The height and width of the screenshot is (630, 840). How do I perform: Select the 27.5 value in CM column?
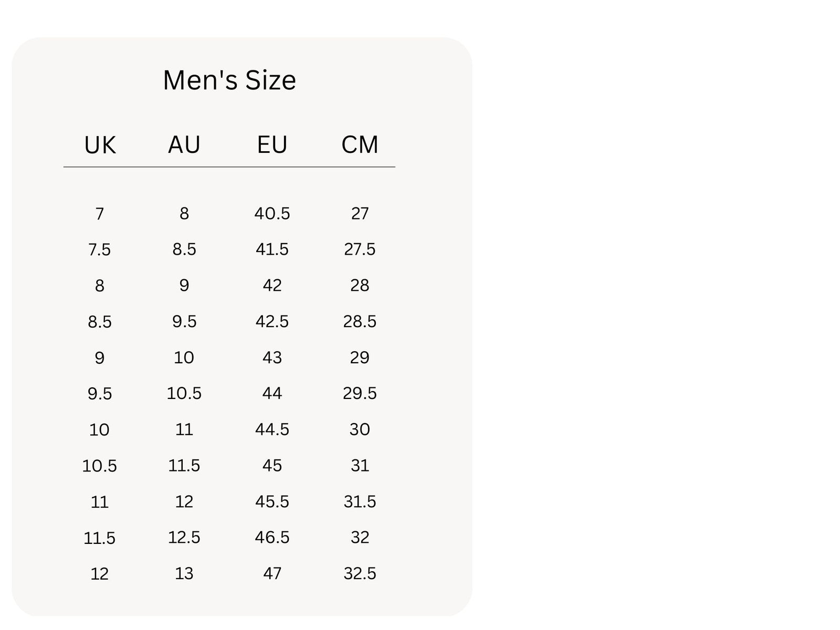(360, 249)
